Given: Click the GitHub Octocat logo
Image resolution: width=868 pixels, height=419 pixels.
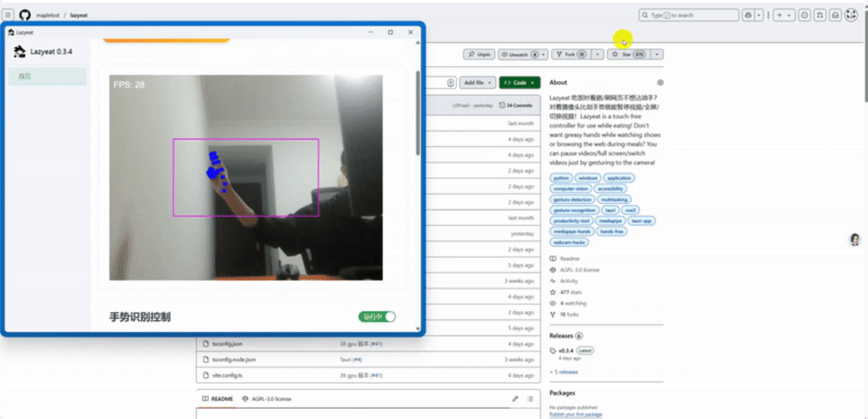Looking at the screenshot, I should 25,15.
